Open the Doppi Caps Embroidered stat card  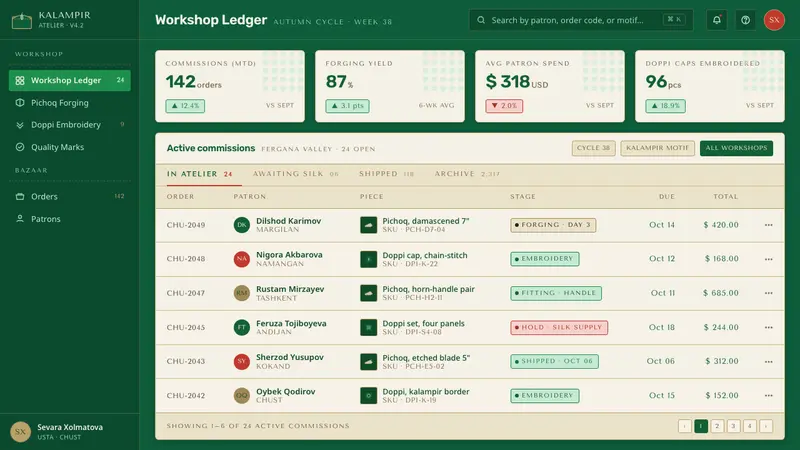coord(710,86)
